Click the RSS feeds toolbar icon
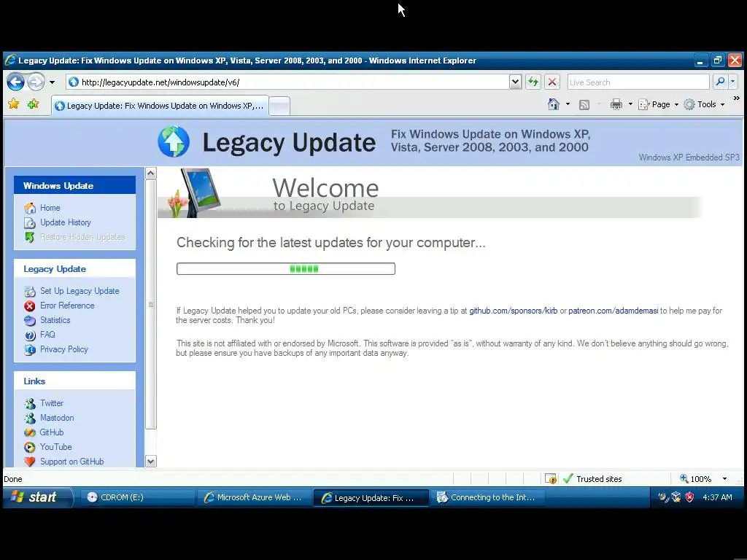The image size is (747, 560). (x=584, y=105)
